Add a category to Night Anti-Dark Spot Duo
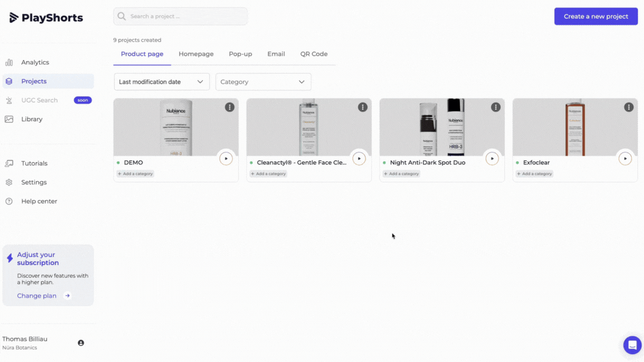The image size is (644, 362). (401, 174)
